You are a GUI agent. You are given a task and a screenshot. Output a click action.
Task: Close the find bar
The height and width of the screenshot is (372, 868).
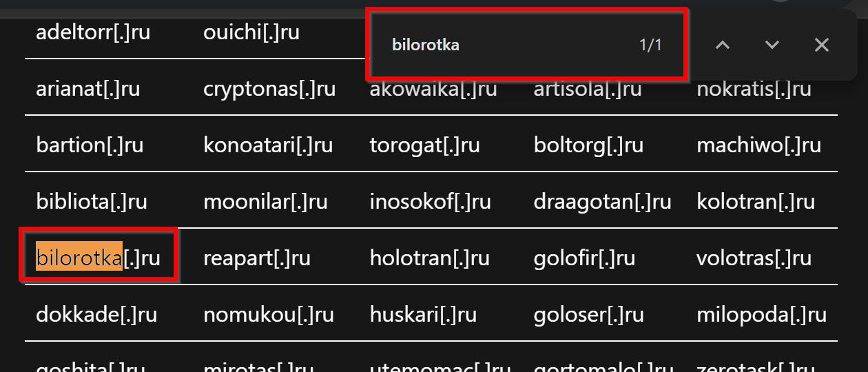point(821,45)
